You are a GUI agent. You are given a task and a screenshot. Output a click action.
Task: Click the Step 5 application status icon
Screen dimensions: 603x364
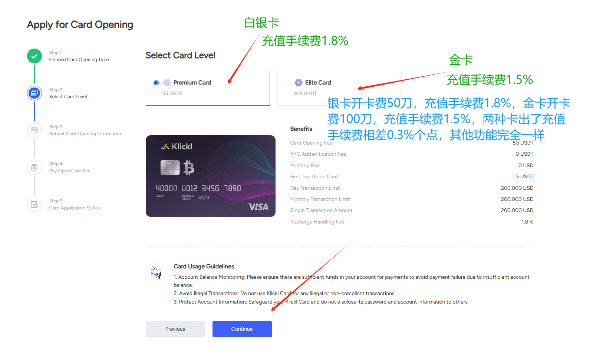[34, 204]
